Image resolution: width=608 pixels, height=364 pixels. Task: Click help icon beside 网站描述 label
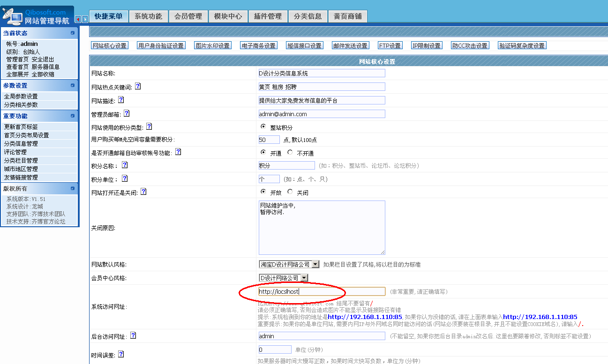[x=121, y=100]
